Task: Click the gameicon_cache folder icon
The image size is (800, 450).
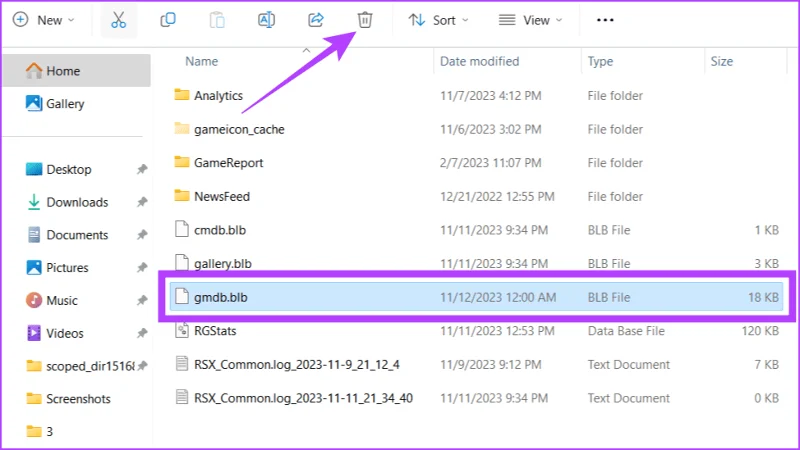Action: click(x=182, y=128)
